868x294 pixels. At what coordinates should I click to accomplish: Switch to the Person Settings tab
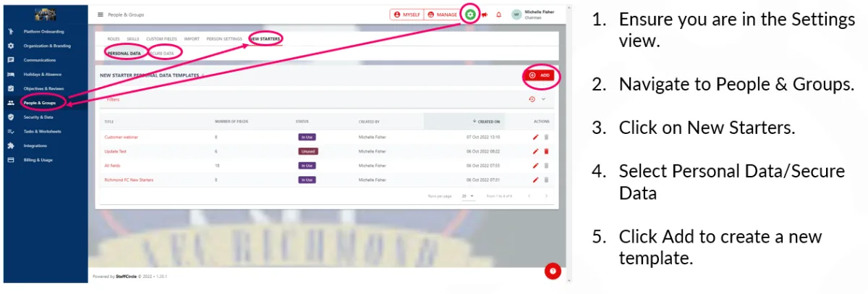click(224, 38)
